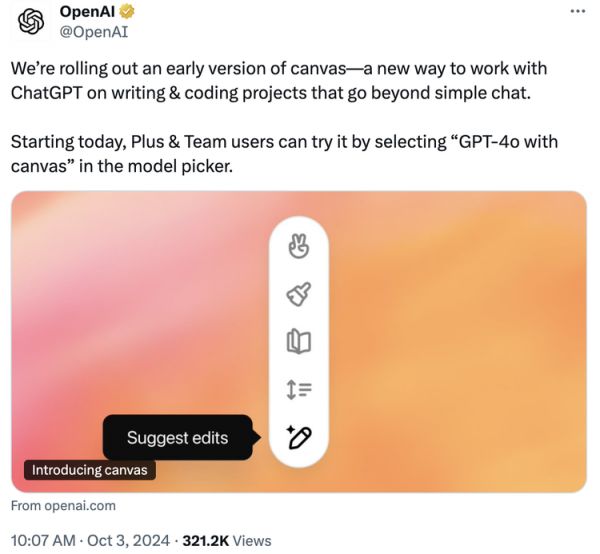Click the Suggest edits pencil icon
The image size is (600, 554).
(299, 437)
